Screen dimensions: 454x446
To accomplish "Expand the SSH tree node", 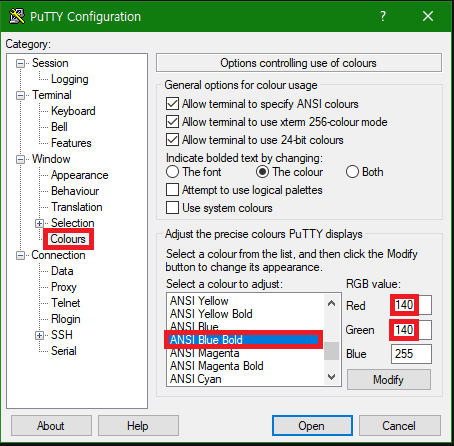I will pos(40,335).
